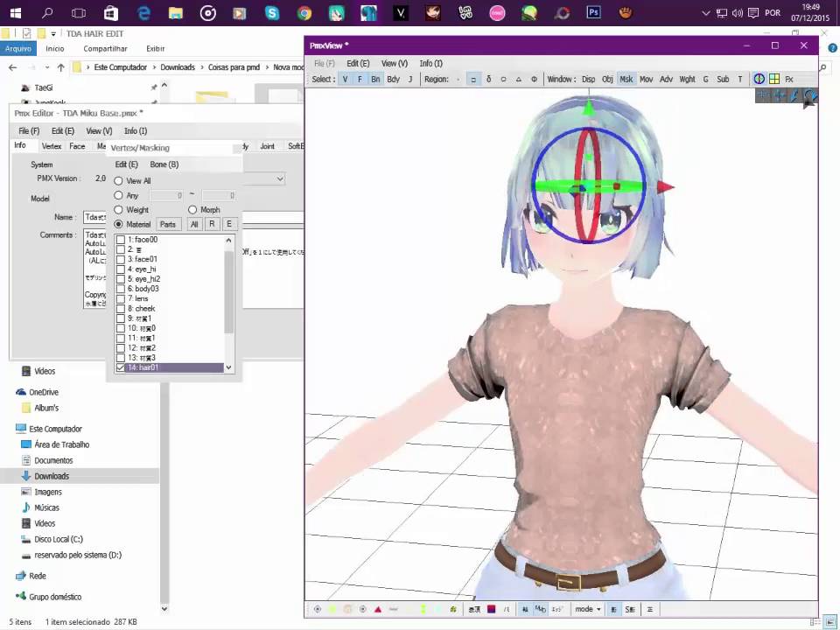This screenshot has height=630, width=840.
Task: Select the circle region selection tool
Action: (x=504, y=80)
